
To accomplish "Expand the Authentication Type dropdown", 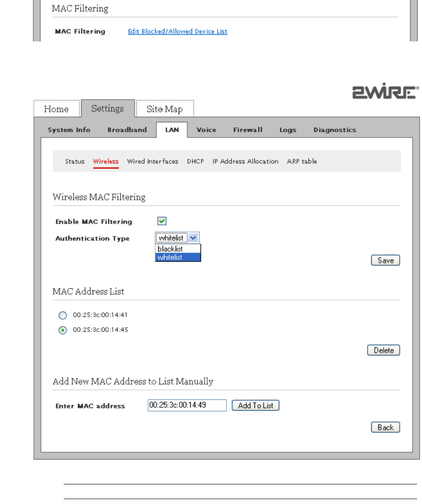I will pyautogui.click(x=177, y=238).
